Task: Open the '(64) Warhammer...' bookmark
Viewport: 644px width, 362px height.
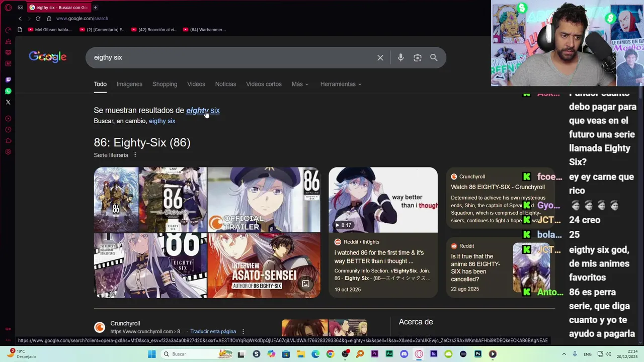Action: [x=205, y=30]
